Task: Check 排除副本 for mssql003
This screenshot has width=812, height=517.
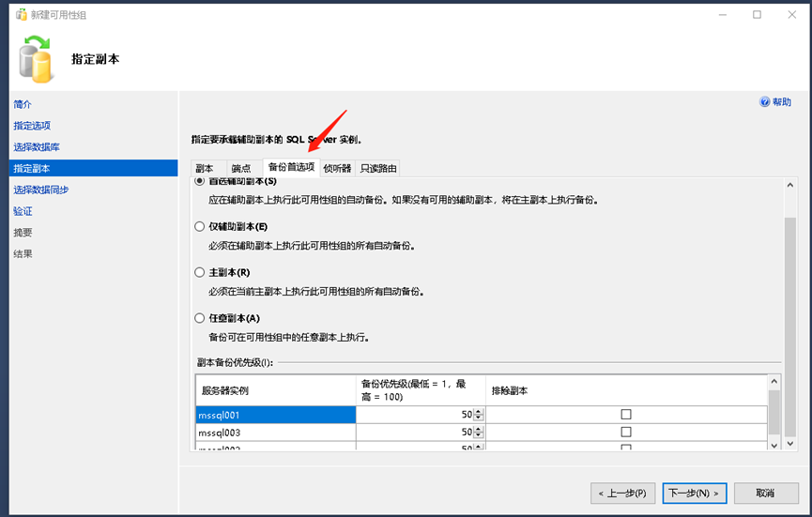Action: coord(626,433)
